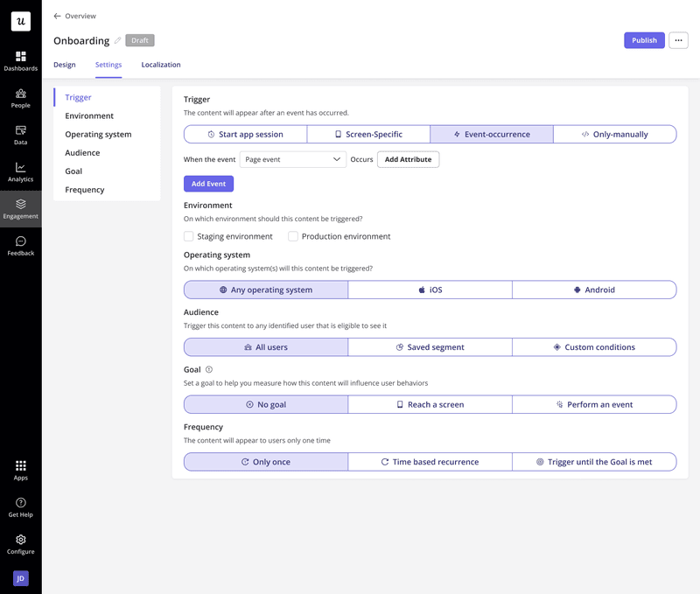Viewport: 700px width, 594px height.
Task: Go to the People section icon
Action: click(x=20, y=94)
